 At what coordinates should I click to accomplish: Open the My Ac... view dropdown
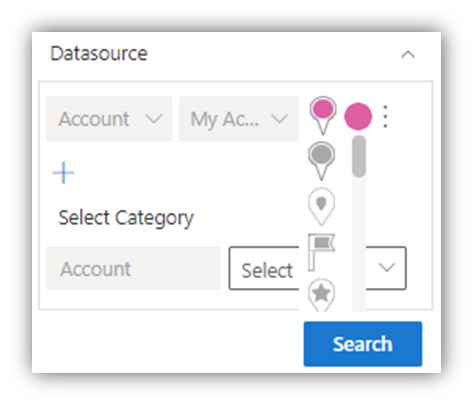[x=239, y=119]
